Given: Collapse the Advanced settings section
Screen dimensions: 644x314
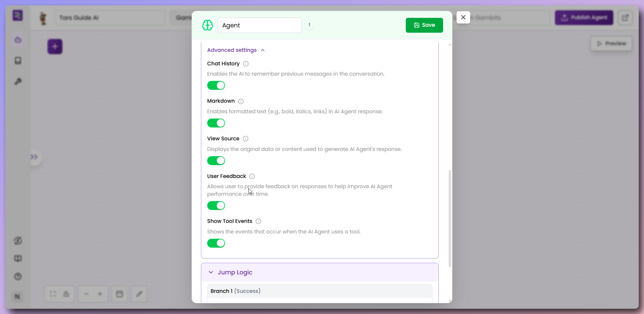Looking at the screenshot, I should point(263,50).
